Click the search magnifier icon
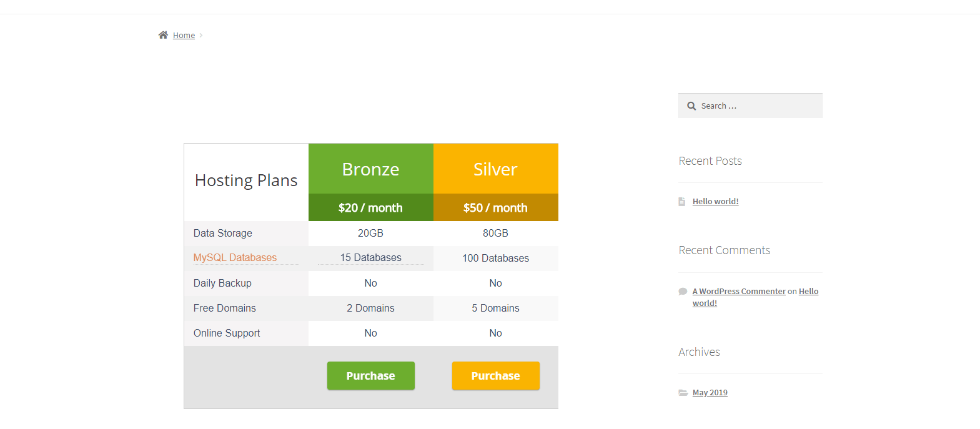The height and width of the screenshot is (429, 980). [691, 106]
